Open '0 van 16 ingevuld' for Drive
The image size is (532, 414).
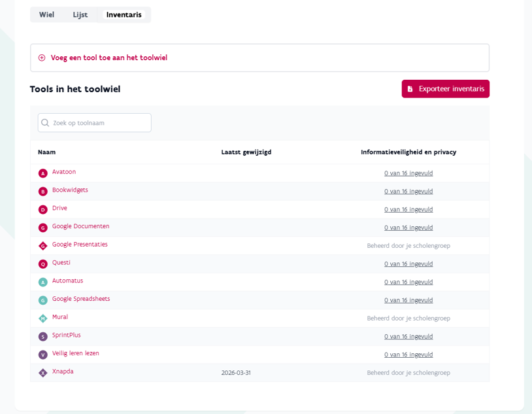point(408,209)
